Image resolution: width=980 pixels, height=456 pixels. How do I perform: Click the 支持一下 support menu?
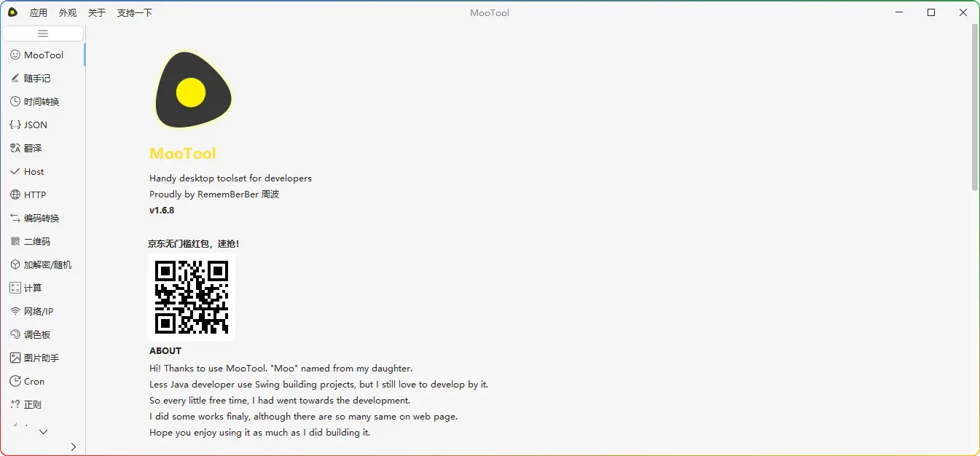click(x=135, y=12)
